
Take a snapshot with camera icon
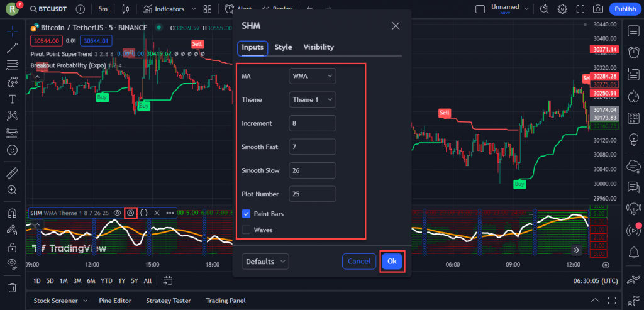[598, 9]
